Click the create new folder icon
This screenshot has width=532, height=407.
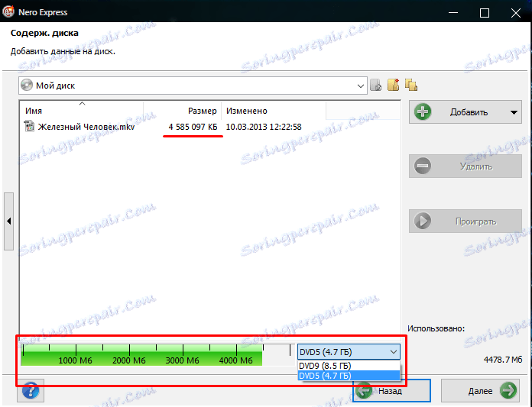coord(393,85)
